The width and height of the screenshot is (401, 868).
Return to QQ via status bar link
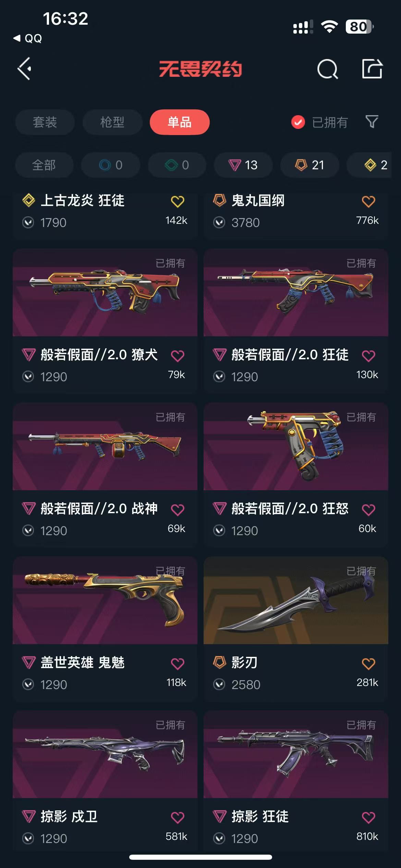[28, 38]
